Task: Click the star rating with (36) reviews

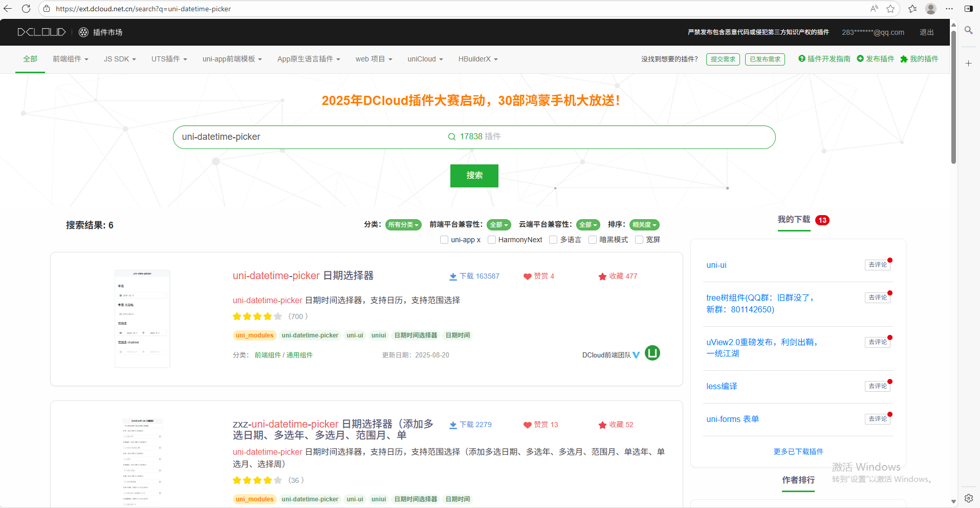Action: click(257, 480)
